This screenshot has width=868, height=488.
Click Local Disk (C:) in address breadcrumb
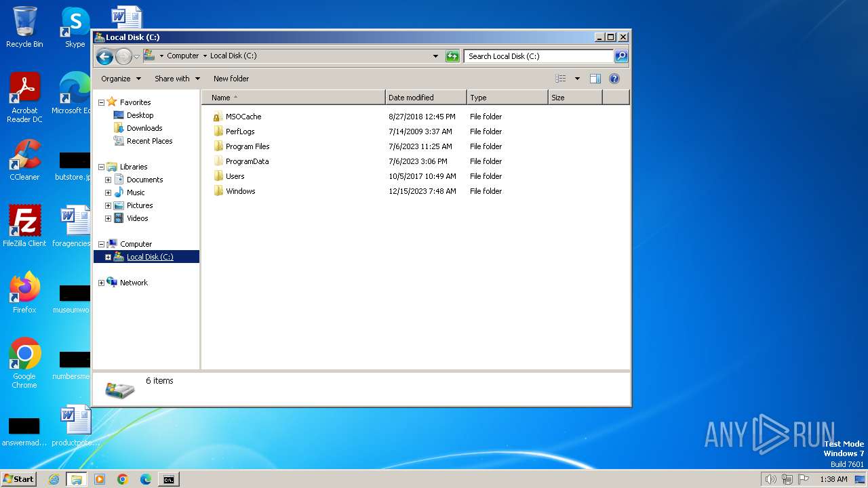233,56
